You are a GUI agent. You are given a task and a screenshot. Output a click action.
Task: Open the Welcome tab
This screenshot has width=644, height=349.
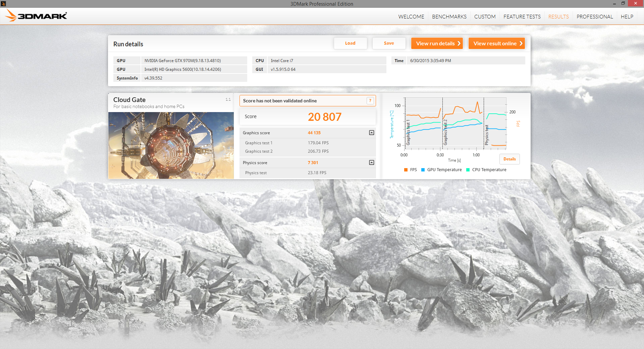(x=411, y=16)
